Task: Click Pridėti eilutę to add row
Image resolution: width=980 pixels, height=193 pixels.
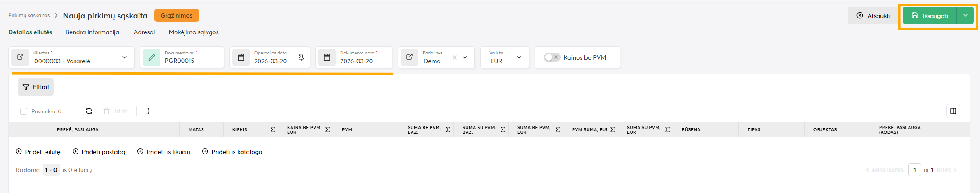Action: (38, 152)
